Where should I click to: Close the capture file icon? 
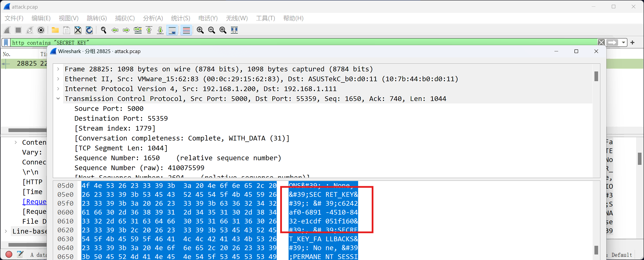pos(78,30)
